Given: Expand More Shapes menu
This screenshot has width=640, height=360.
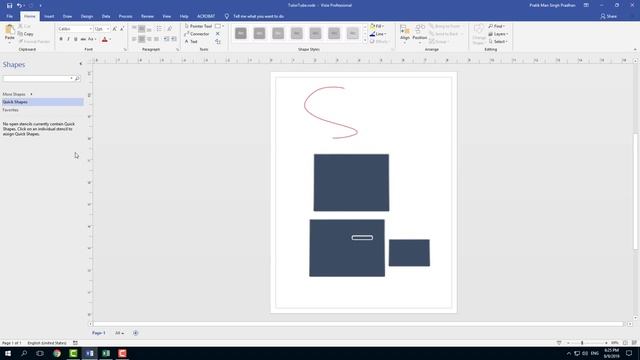Looking at the screenshot, I should [17, 94].
